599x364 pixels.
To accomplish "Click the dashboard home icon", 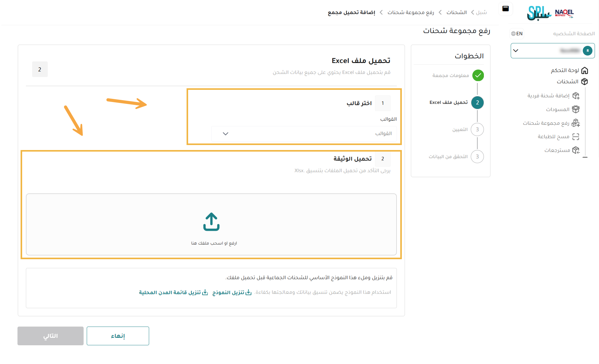I will click(x=585, y=70).
